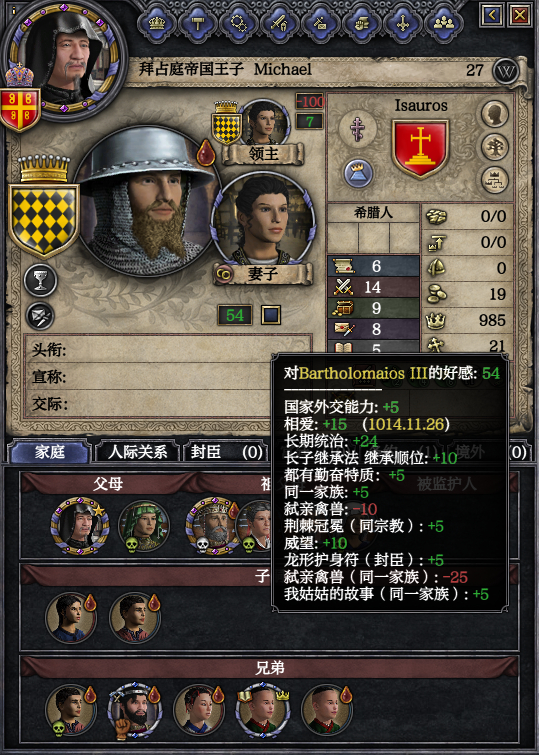539x755 pixels.
Task: Click the goblet icon beside the portrait
Action: coord(41,281)
